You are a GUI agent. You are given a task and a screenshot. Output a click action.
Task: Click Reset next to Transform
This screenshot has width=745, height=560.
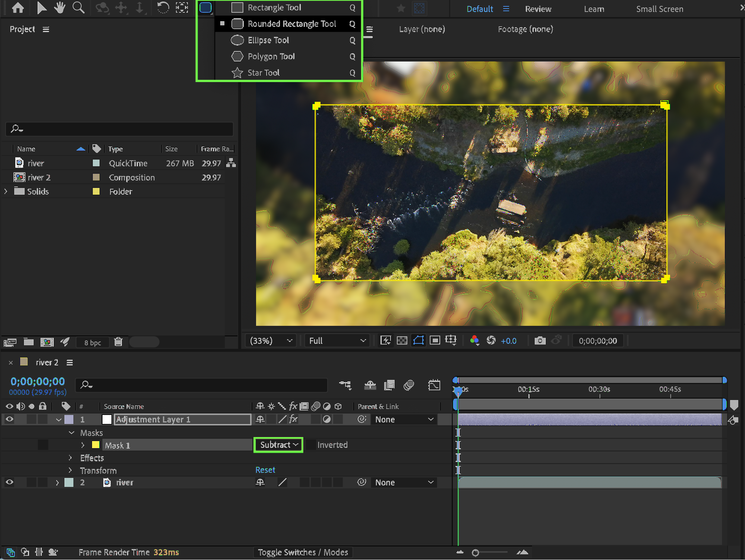pos(265,470)
